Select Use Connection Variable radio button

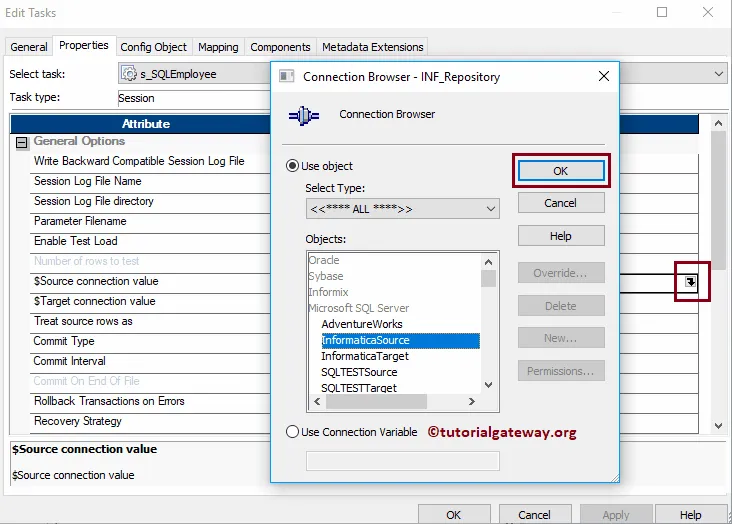(292, 432)
